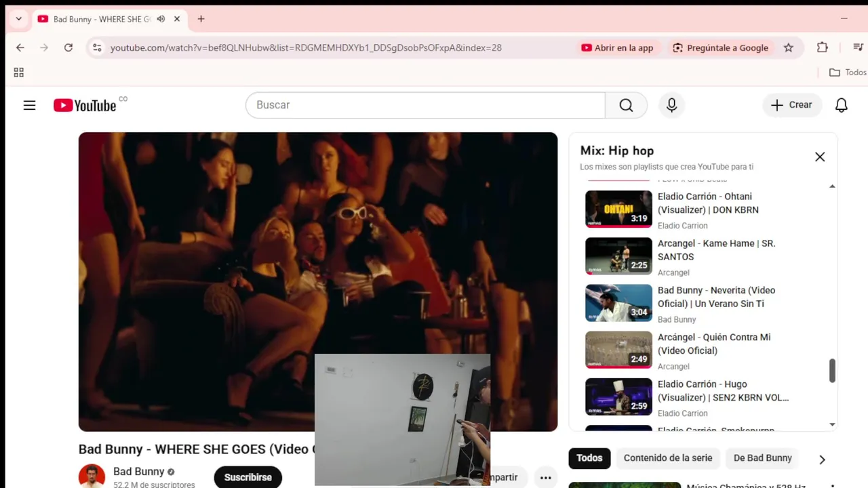Select the De Bad Bunny chip
Screen dimensions: 868x488
[x=763, y=458]
